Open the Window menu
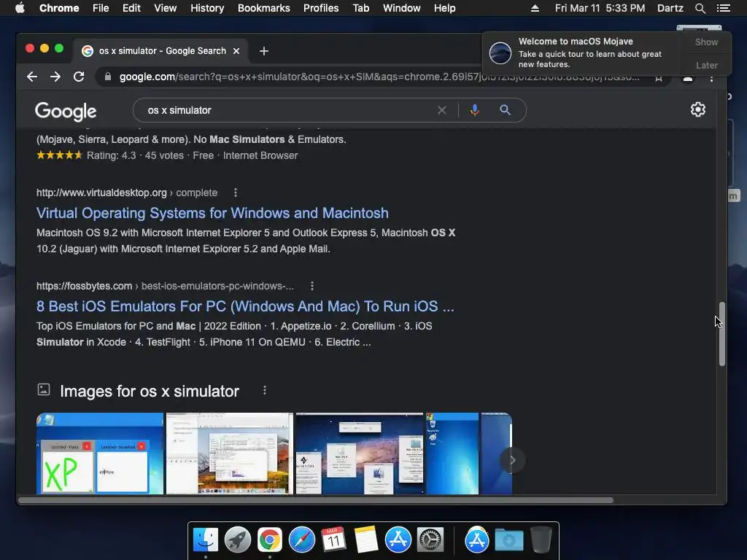 402,8
